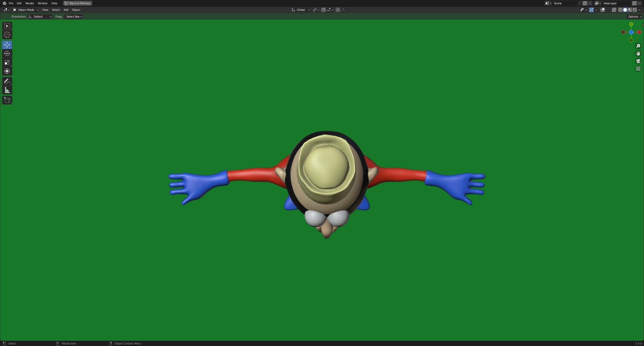
Task: Open the View menu in viewport header
Action: click(x=45, y=10)
